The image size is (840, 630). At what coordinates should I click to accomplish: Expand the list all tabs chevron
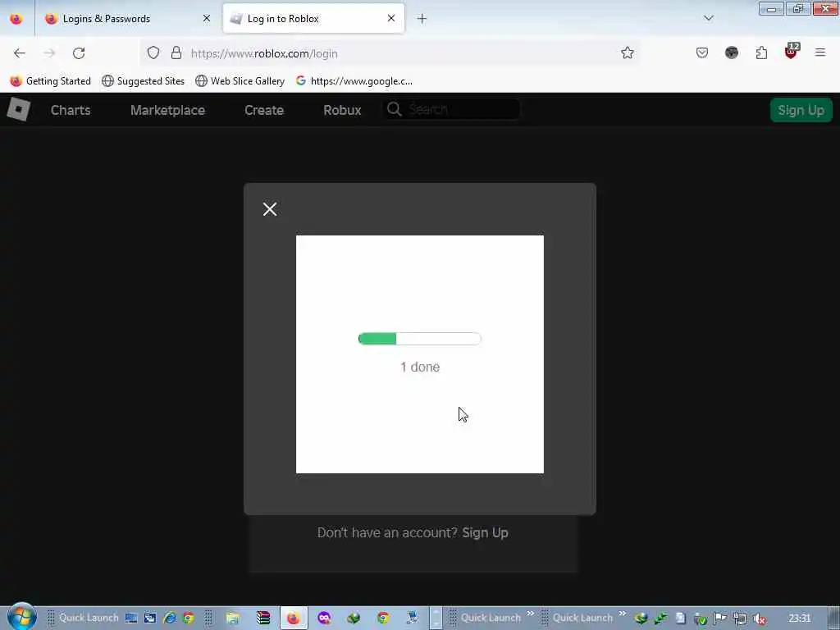[708, 18]
